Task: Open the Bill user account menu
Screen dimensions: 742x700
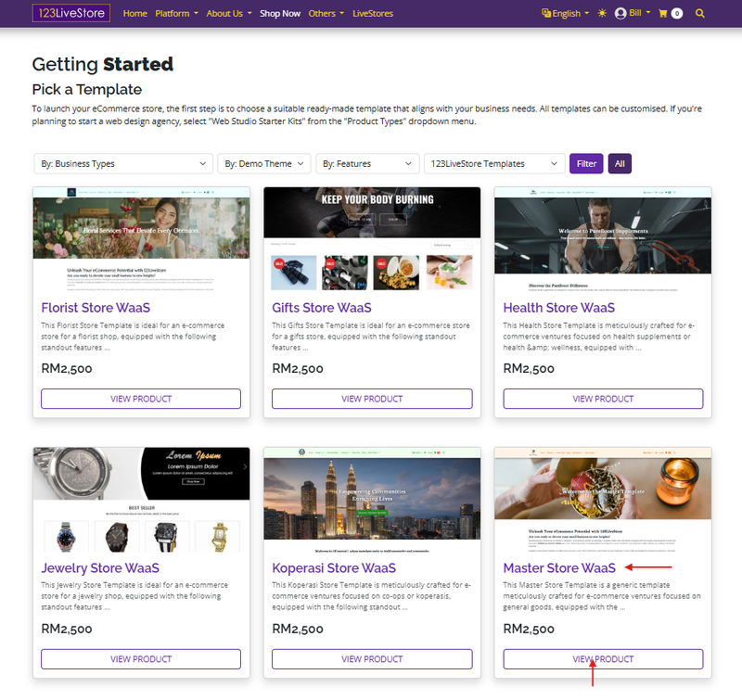Action: (633, 14)
